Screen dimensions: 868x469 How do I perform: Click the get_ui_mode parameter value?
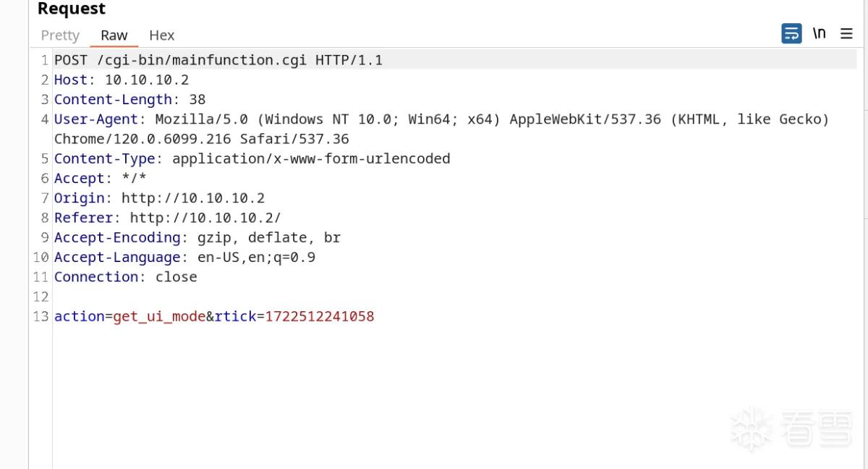(159, 316)
